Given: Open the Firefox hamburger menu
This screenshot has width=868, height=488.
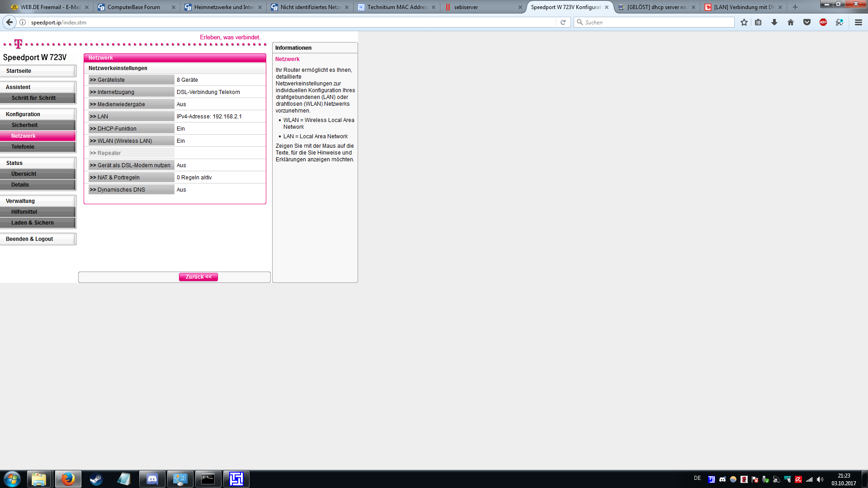Looking at the screenshot, I should click(858, 22).
